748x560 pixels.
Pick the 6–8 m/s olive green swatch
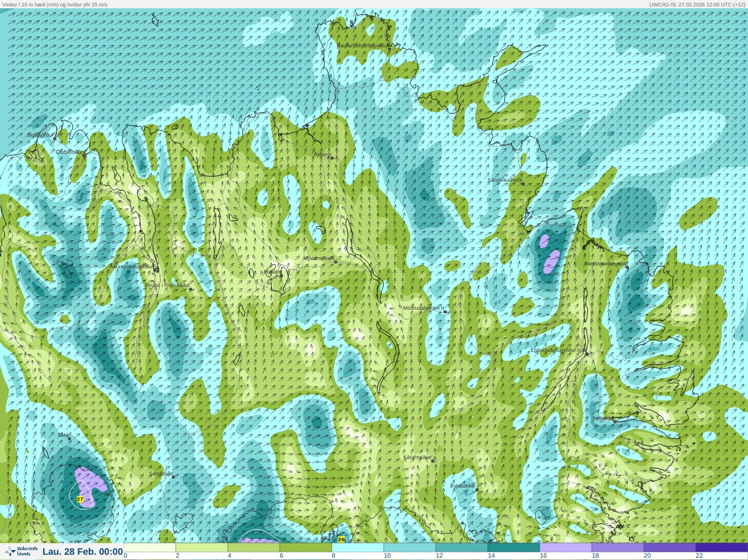pos(306,548)
